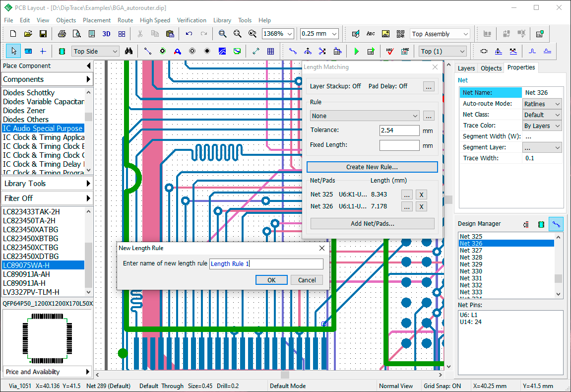
Task: Remove Net 325 with its X button
Action: point(421,195)
